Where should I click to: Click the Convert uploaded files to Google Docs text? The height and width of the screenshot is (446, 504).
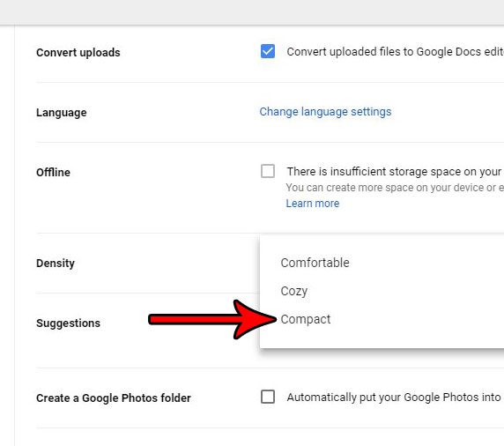click(x=395, y=52)
